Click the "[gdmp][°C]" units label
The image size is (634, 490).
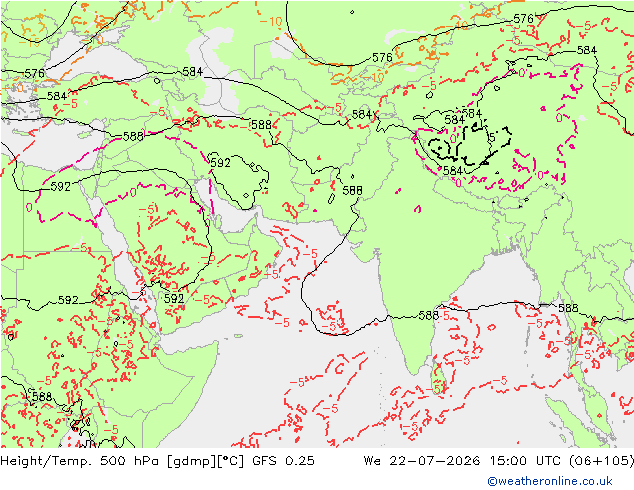pyautogui.click(x=206, y=461)
